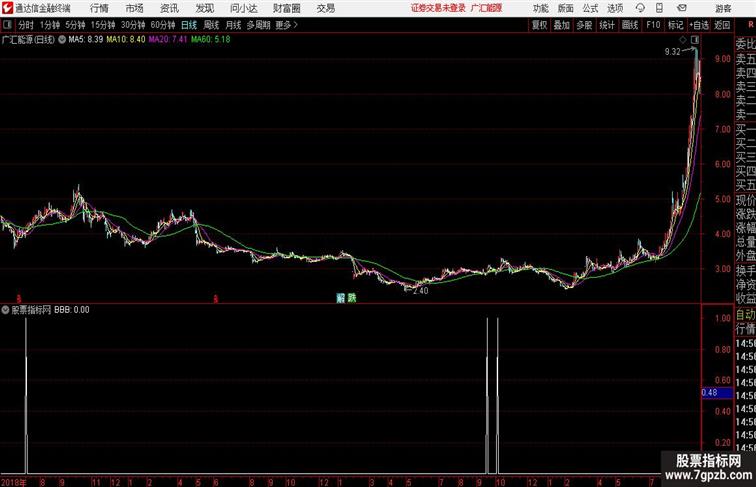Select the 日线 daily period tab
756x487 pixels.
pos(189,25)
